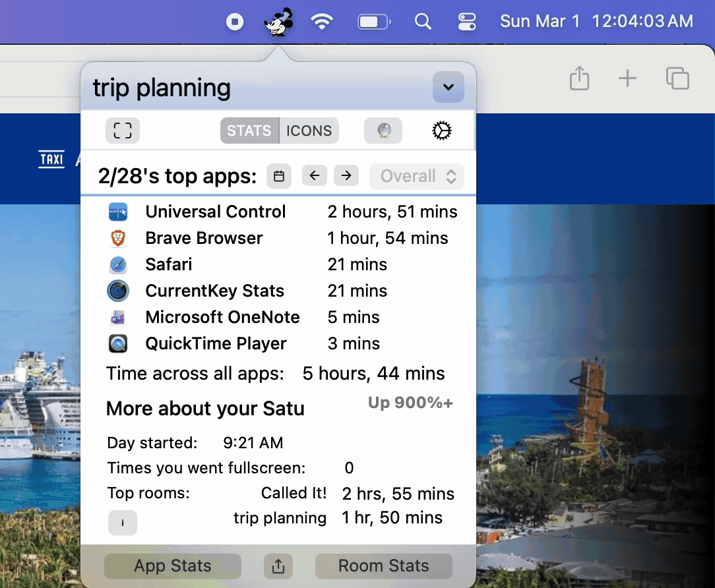
Task: Open macOS Control Center toggles icon
Action: point(467,22)
